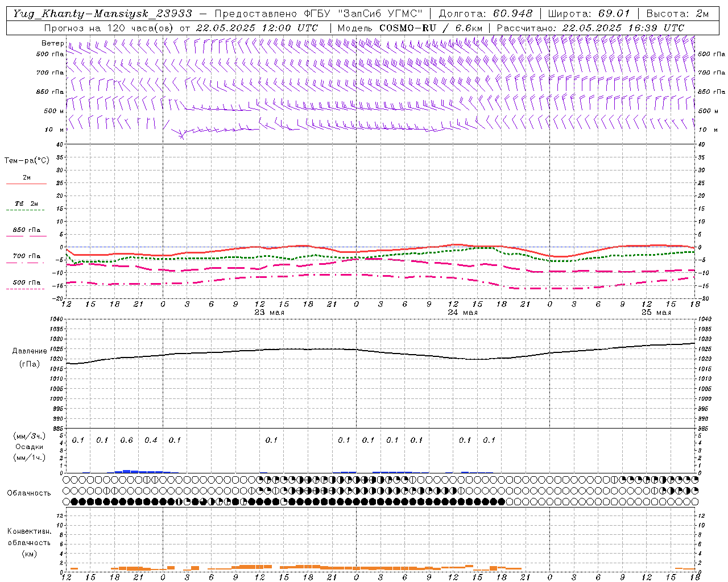Select the Прогноз на 120 часа(ов) header text

point(110,27)
